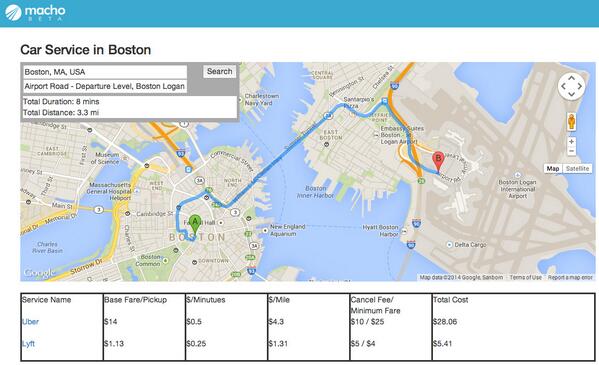Pan the map up with arrow
The height and width of the screenshot is (365, 599).
coord(571,78)
